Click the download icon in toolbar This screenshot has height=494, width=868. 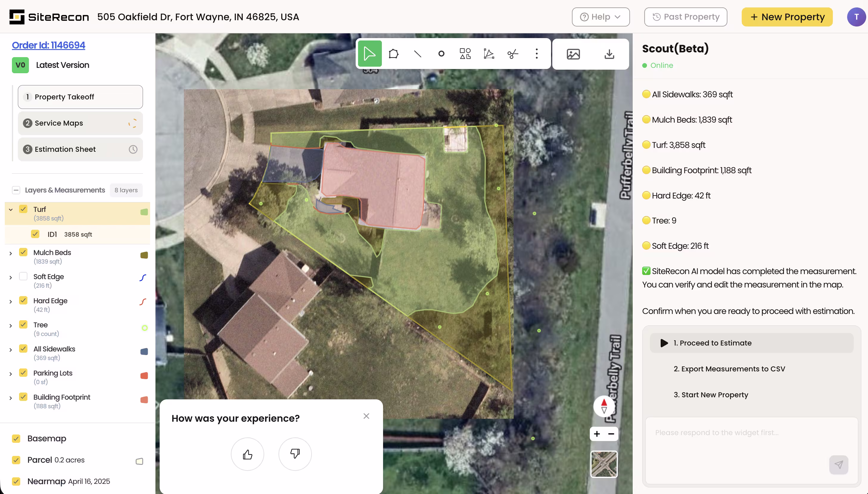(x=609, y=54)
